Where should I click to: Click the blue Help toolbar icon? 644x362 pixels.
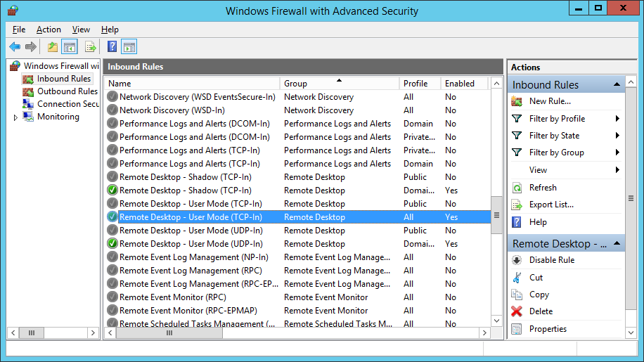112,47
